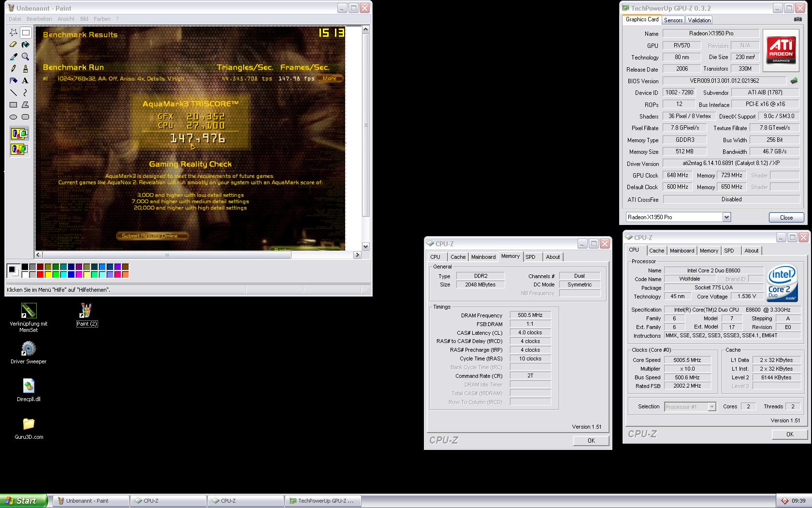The height and width of the screenshot is (508, 812).
Task: Click the Core Speed value 5005.5 MHz
Action: (687, 360)
